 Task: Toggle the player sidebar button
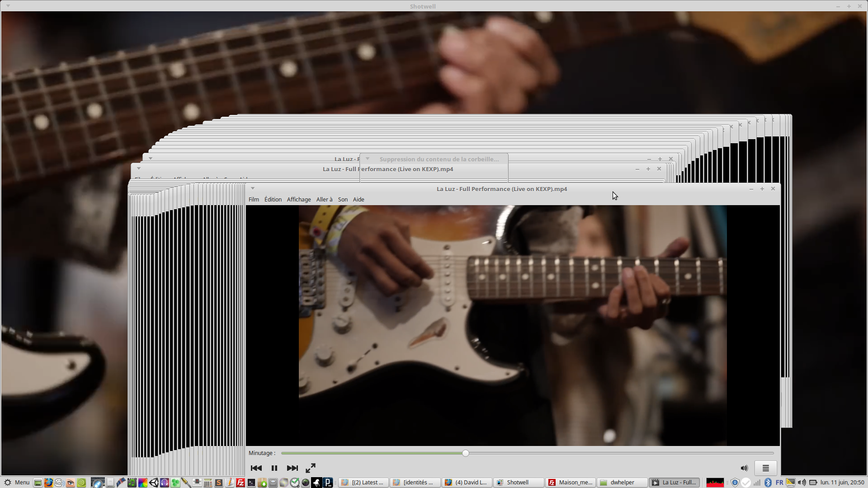click(x=765, y=468)
